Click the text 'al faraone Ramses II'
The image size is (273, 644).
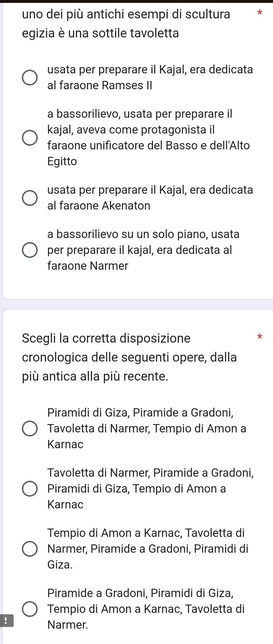[100, 86]
